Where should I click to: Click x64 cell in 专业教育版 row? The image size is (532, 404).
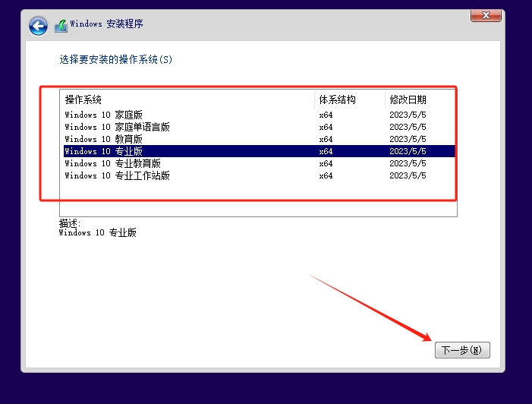(x=326, y=163)
